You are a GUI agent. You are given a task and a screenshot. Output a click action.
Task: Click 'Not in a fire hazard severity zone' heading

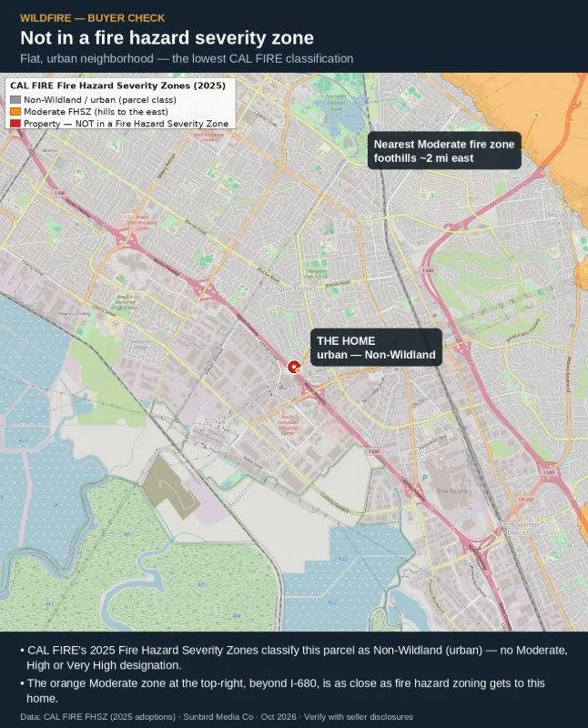167,37
